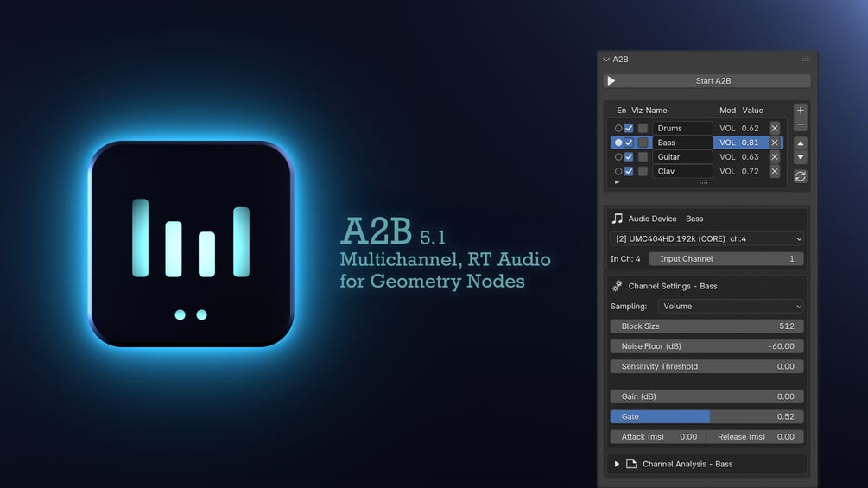
Task: Click the "In Ch: 4" label
Action: click(625, 258)
